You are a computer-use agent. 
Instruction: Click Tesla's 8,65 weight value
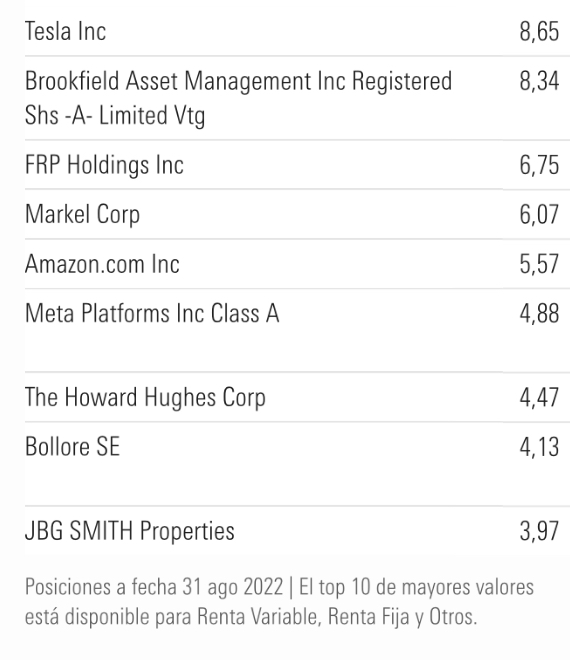coord(539,32)
